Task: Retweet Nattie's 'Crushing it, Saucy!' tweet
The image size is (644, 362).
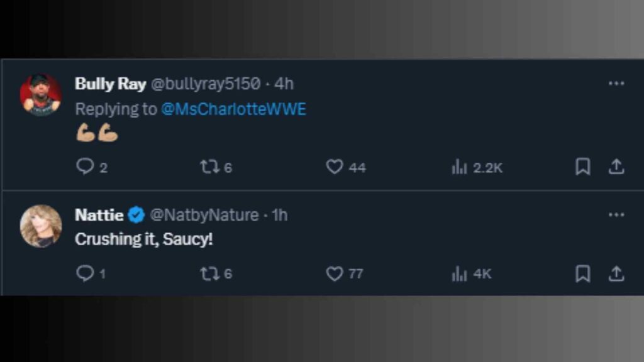Action: [x=209, y=273]
